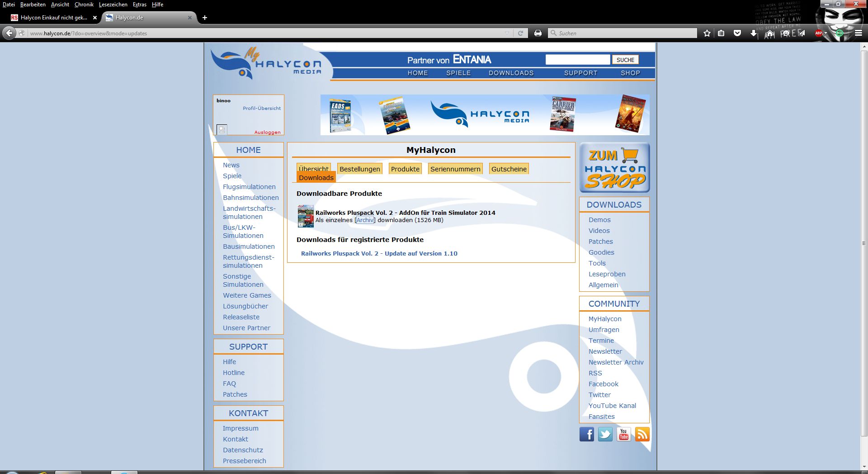Click the Facebook icon below Community
The width and height of the screenshot is (868, 474).
587,434
